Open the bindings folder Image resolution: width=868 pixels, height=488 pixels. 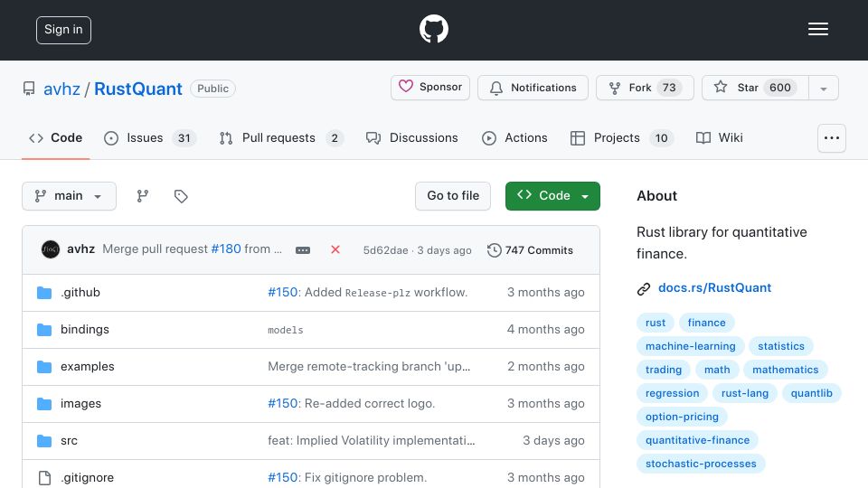(85, 329)
